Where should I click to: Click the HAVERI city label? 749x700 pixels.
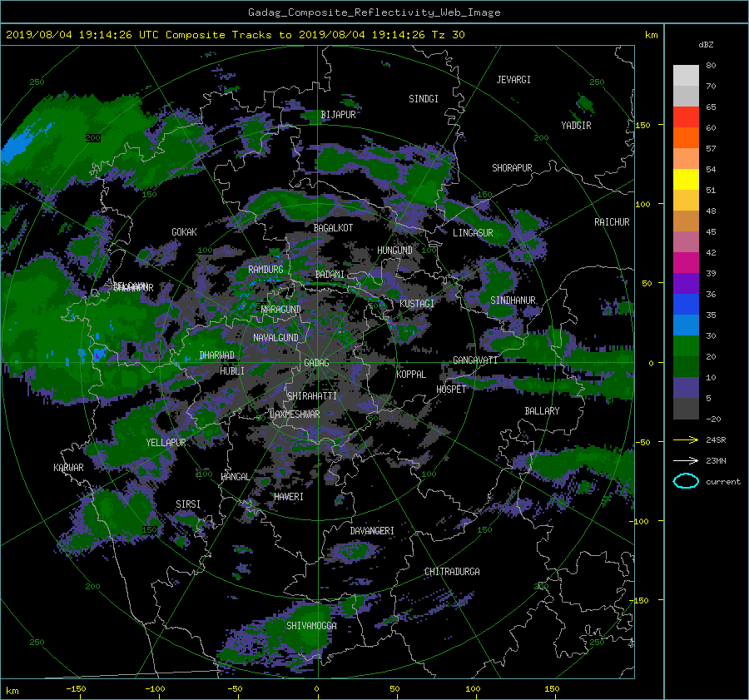coord(289,497)
